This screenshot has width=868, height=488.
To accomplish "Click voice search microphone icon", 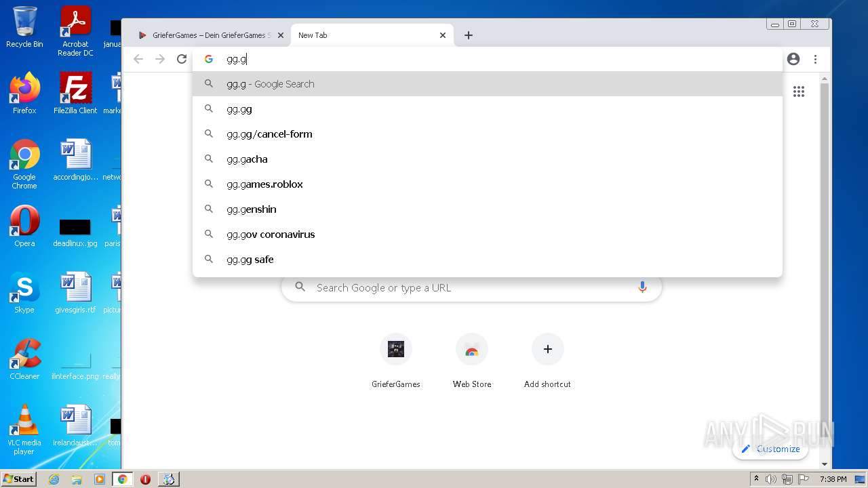I will (x=642, y=287).
